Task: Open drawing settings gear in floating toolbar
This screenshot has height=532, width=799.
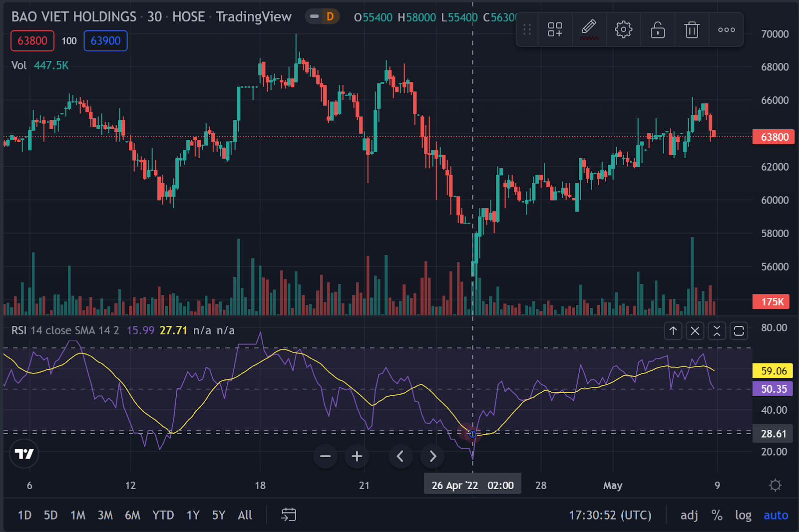Action: 623,30
